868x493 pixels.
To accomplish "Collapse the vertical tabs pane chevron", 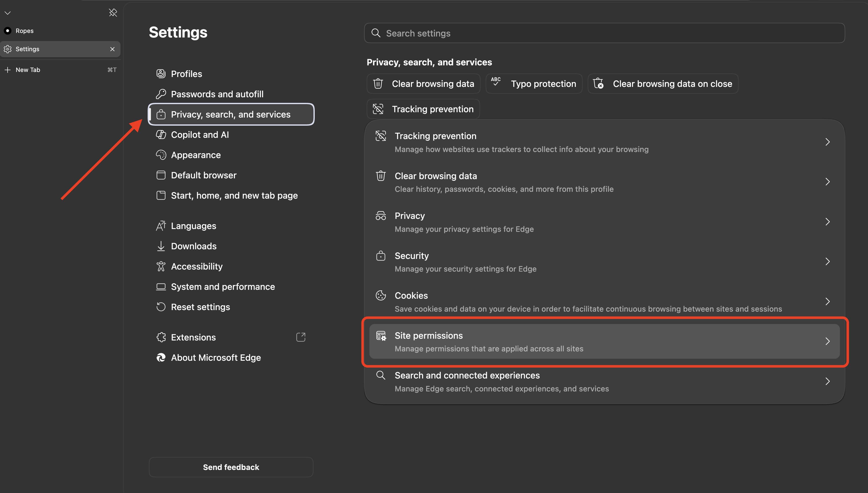I will (7, 13).
